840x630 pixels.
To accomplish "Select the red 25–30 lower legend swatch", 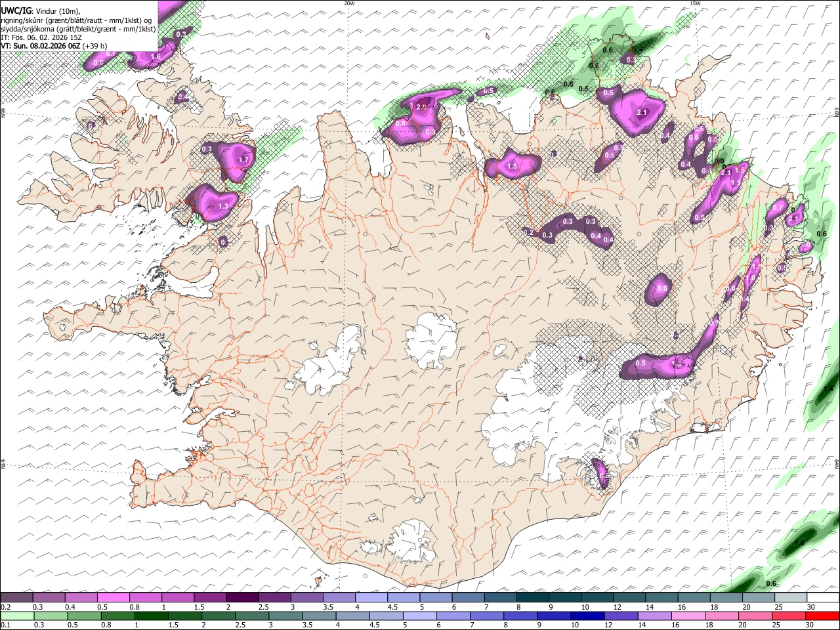I will (788, 616).
